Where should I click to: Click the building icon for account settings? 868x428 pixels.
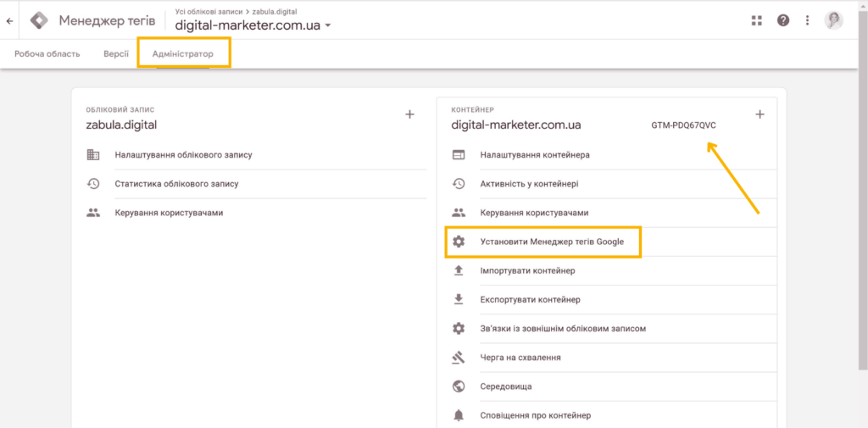tap(93, 155)
